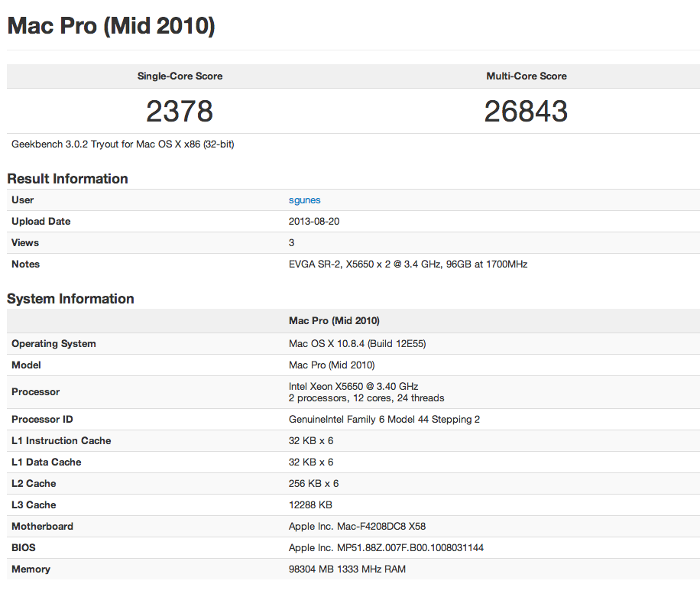The image size is (700, 597).
Task: Select the EVGA SR-2 notes text
Action: pos(408,264)
